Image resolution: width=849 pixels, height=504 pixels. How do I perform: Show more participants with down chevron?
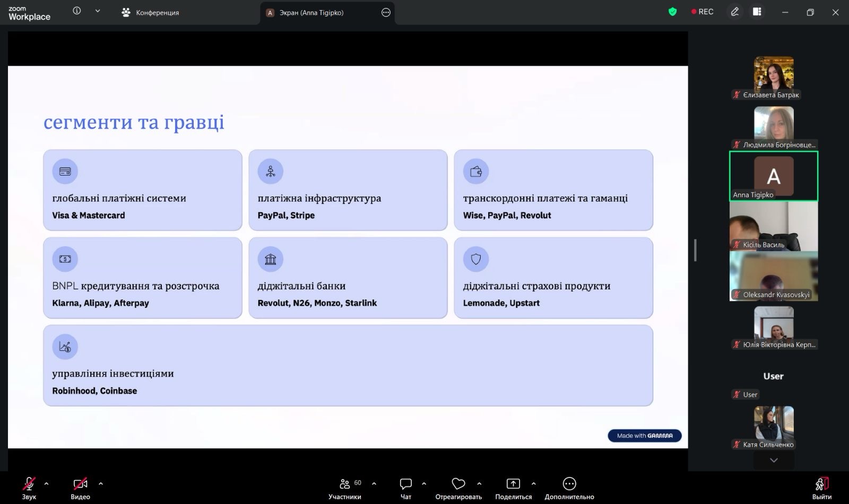774,460
